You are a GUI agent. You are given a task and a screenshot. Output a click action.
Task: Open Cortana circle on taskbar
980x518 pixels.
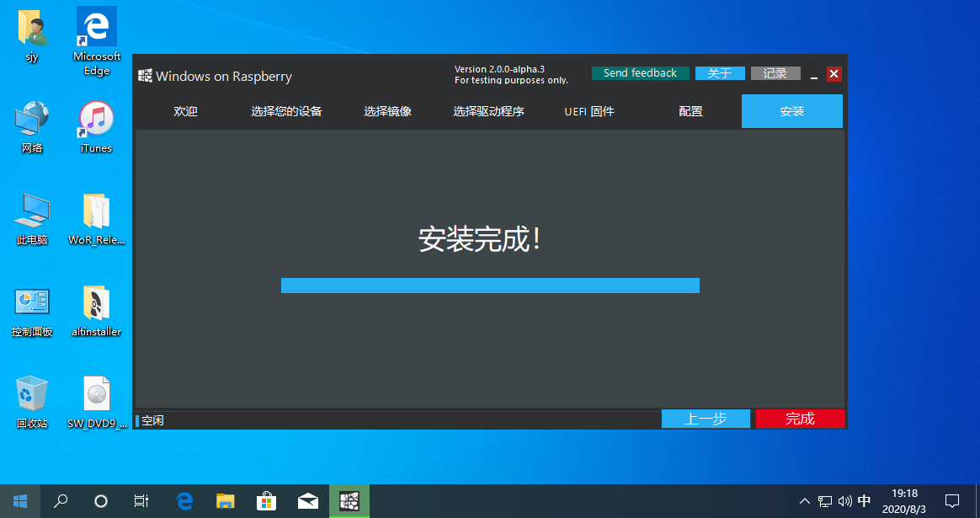pos(101,501)
